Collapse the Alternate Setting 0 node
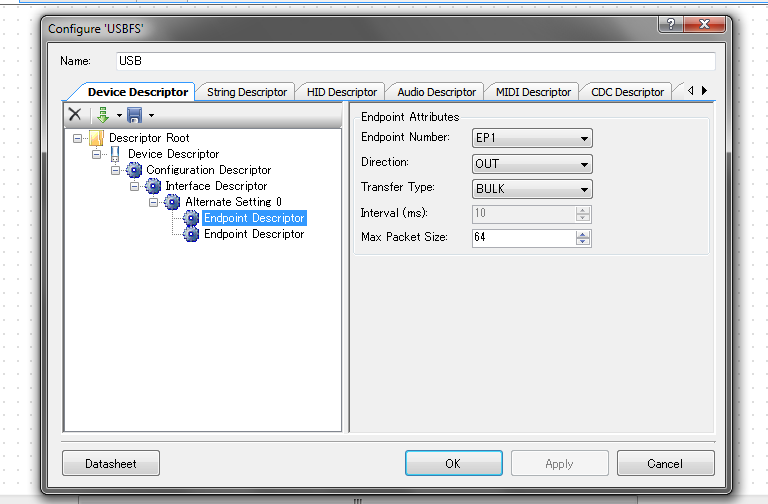Image resolution: width=768 pixels, height=504 pixels. pos(153,202)
